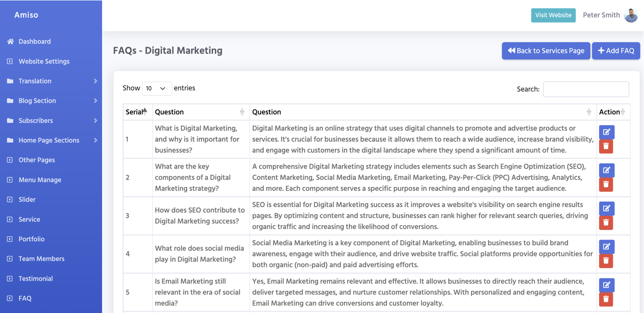
Task: Delete FAQ 4 using trash icon
Action: click(606, 261)
